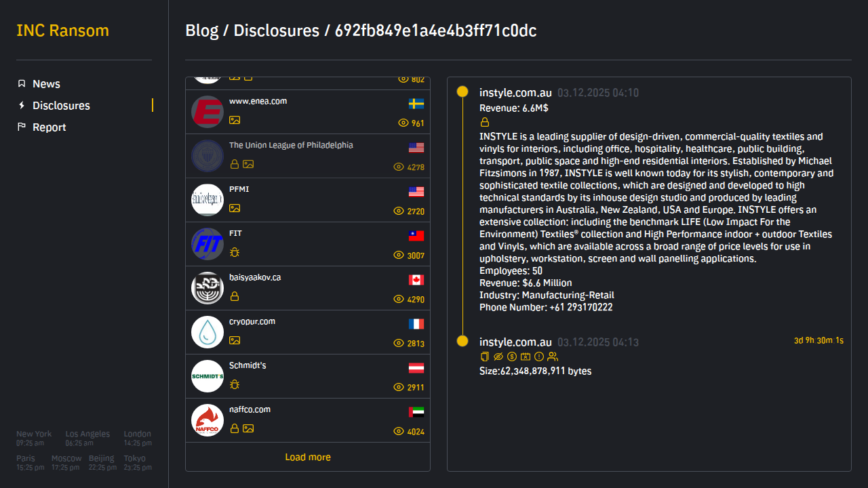Go to the Report page
The width and height of the screenshot is (868, 488).
coord(49,127)
